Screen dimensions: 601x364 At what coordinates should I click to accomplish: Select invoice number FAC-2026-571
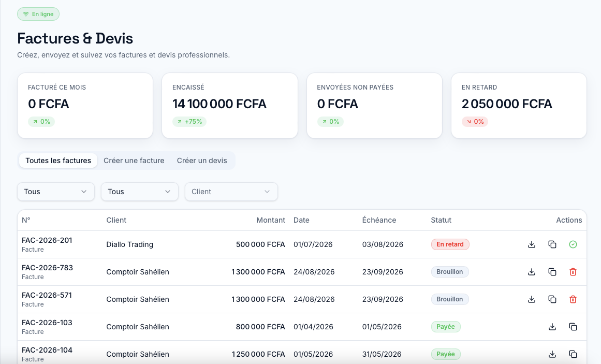point(47,295)
